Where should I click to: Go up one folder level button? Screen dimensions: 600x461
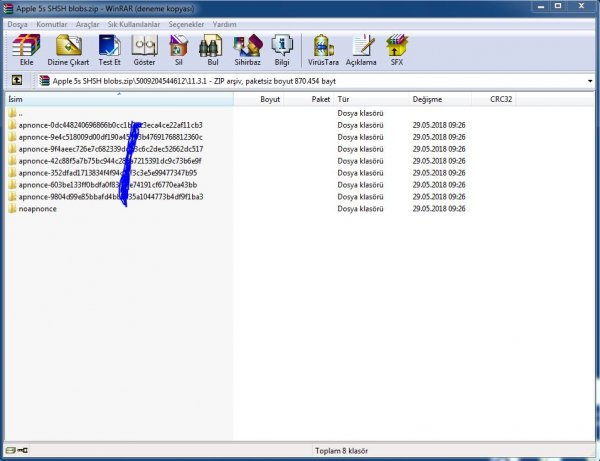(x=17, y=80)
